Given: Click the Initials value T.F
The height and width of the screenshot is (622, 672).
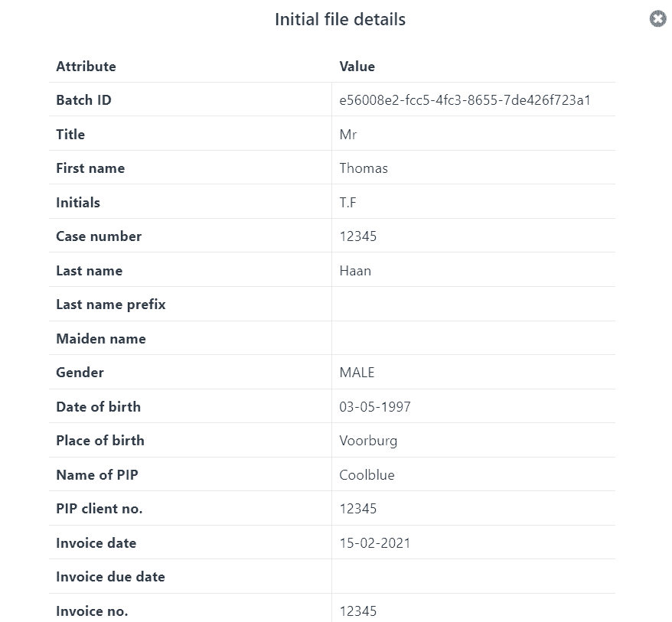Looking at the screenshot, I should [x=347, y=202].
